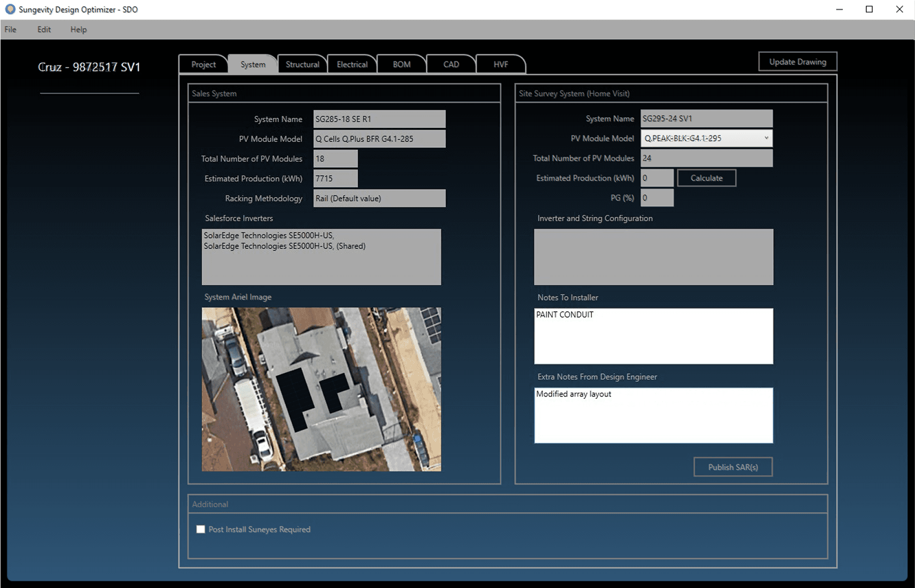The width and height of the screenshot is (915, 588).
Task: Switch to the Project tab
Action: [x=203, y=64]
